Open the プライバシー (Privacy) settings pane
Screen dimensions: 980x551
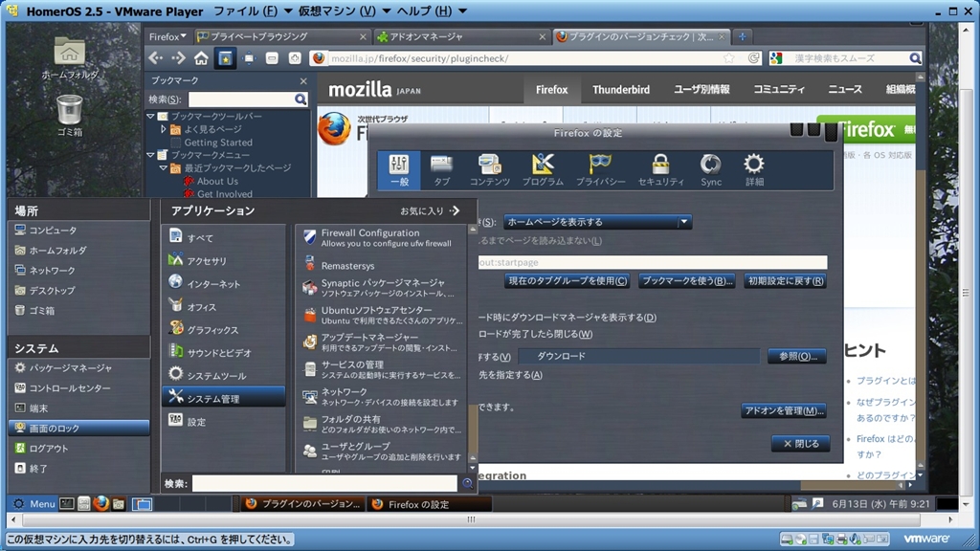click(600, 169)
